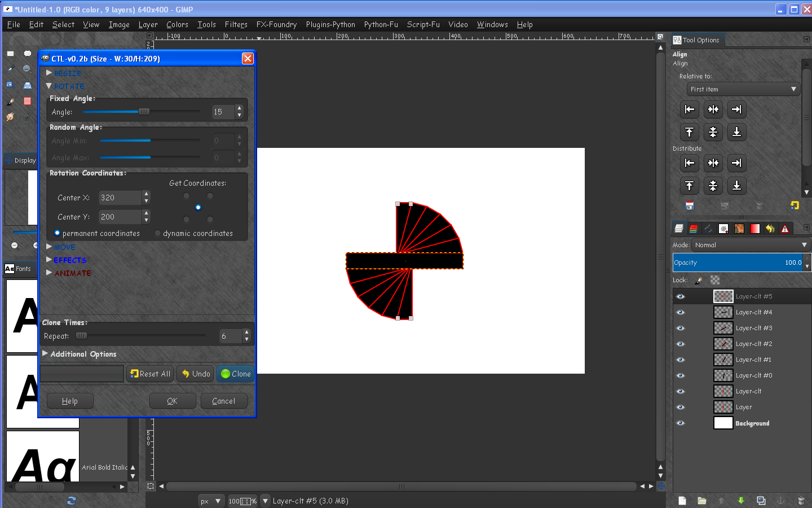812x508 pixels.
Task: Expand the RESIZE section
Action: point(49,73)
